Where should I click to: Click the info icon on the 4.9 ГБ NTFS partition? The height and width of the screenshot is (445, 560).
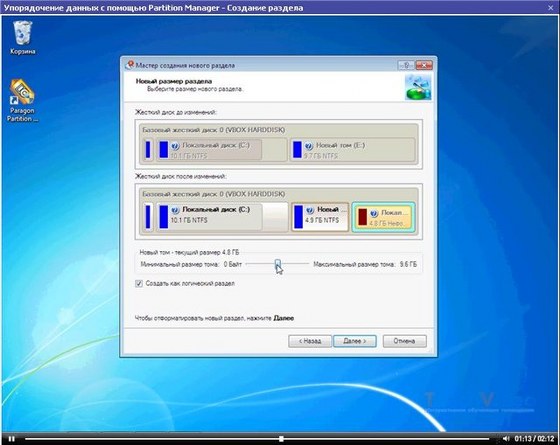pyautogui.click(x=310, y=210)
